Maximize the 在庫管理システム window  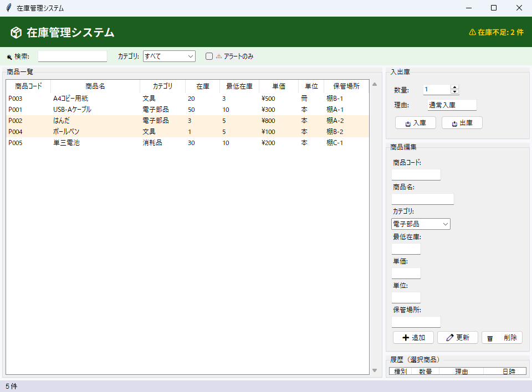[494, 8]
